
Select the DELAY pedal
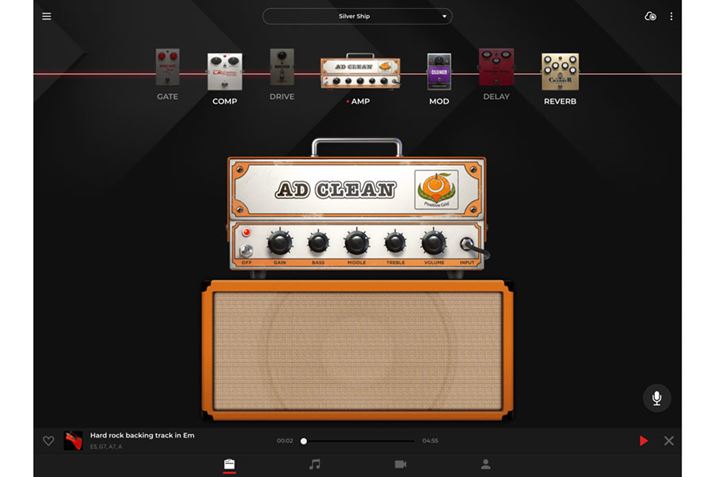pyautogui.click(x=496, y=70)
